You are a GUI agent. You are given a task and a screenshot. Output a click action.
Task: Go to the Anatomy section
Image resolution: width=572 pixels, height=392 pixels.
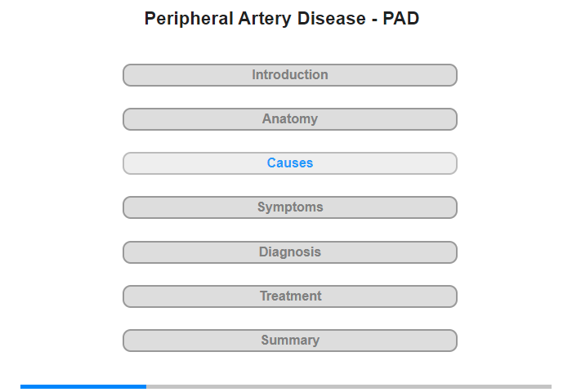pyautogui.click(x=290, y=119)
